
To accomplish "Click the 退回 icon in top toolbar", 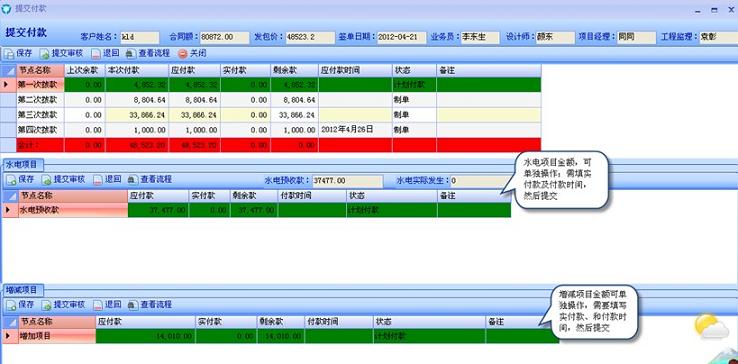I will pos(96,54).
